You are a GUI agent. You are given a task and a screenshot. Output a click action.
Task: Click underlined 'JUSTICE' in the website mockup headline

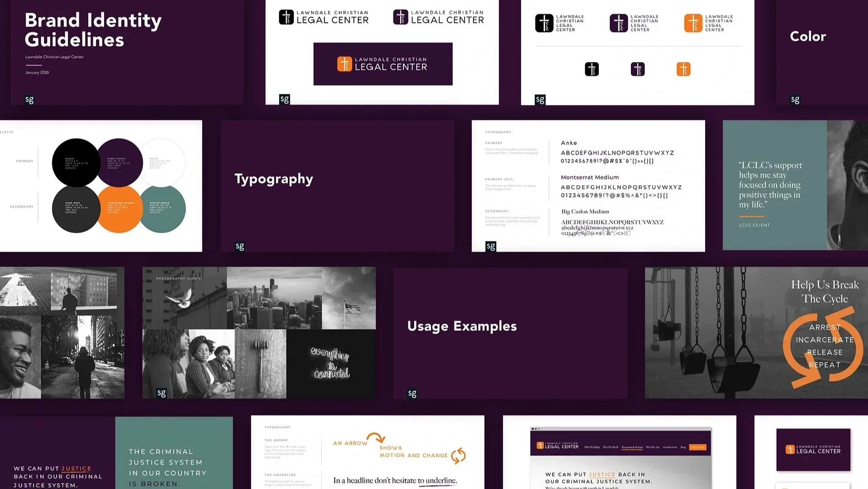click(602, 475)
